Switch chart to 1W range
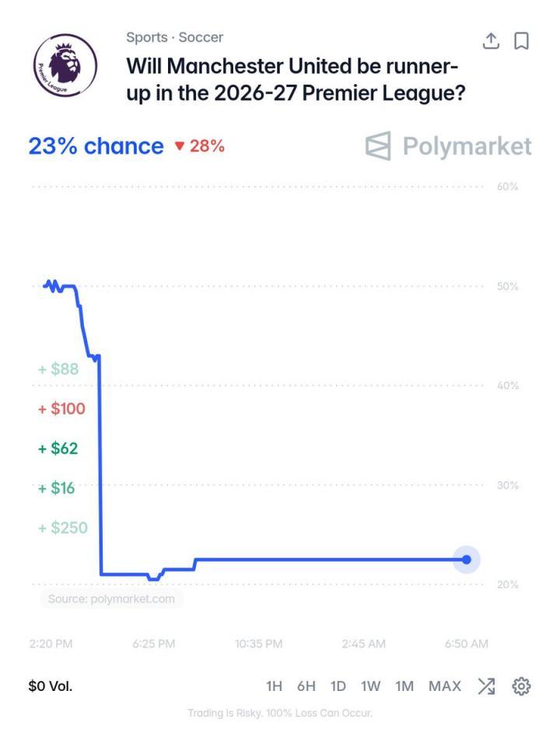Viewport: 560px width, 747px height. tap(370, 686)
